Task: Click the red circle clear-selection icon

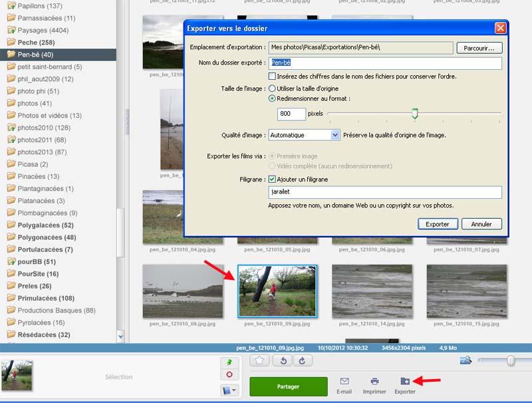Action: 229,374
